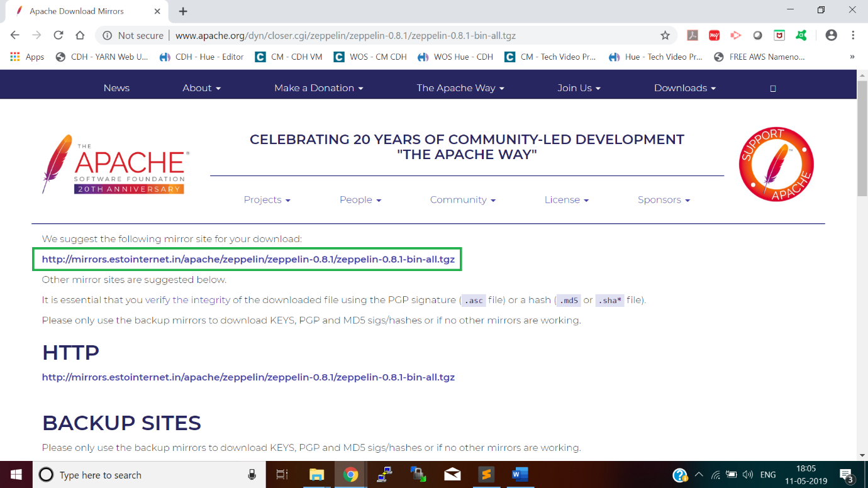
Task: Expand the Projects dropdown
Action: (267, 200)
